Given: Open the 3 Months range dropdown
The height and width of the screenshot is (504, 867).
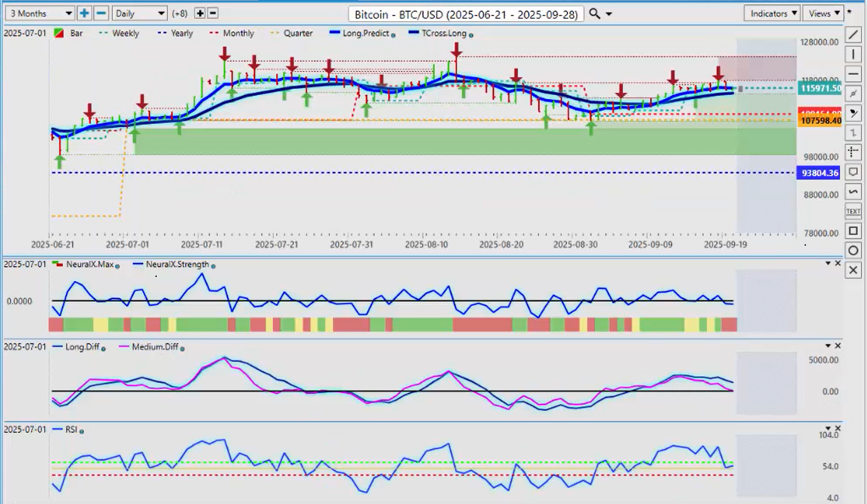Looking at the screenshot, I should click(x=40, y=14).
